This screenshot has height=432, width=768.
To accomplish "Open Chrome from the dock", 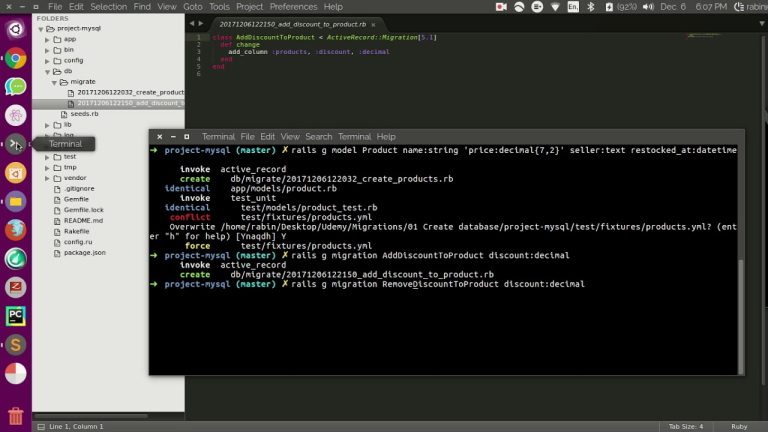I will [x=15, y=58].
